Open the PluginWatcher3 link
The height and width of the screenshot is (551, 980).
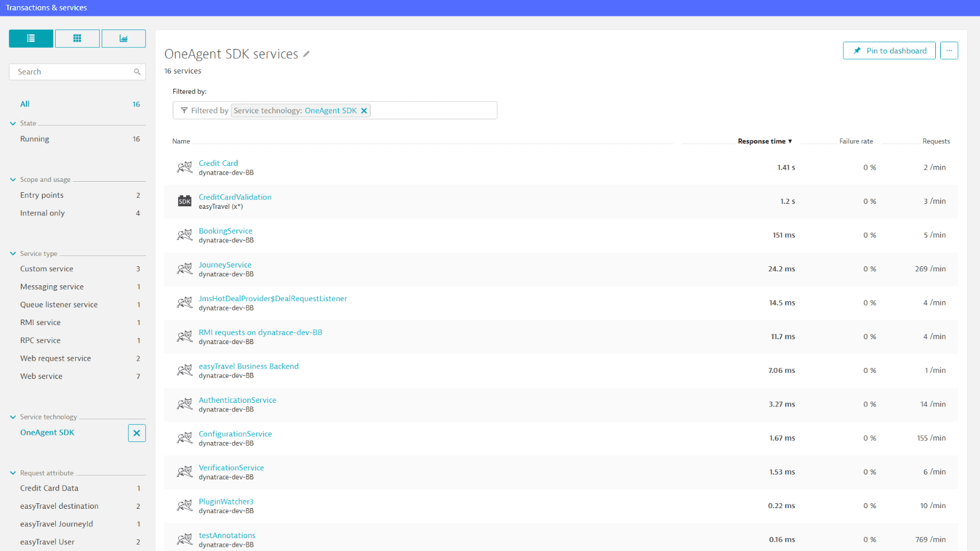pos(226,502)
